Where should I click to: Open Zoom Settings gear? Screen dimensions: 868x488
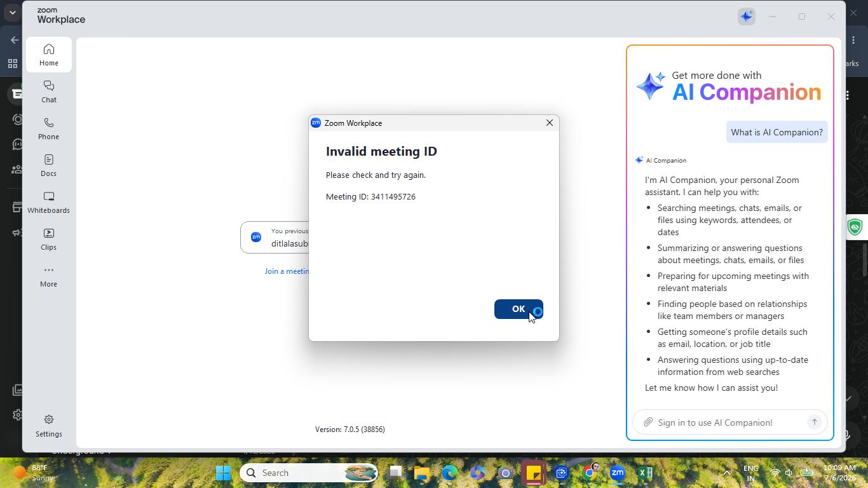[x=49, y=426]
